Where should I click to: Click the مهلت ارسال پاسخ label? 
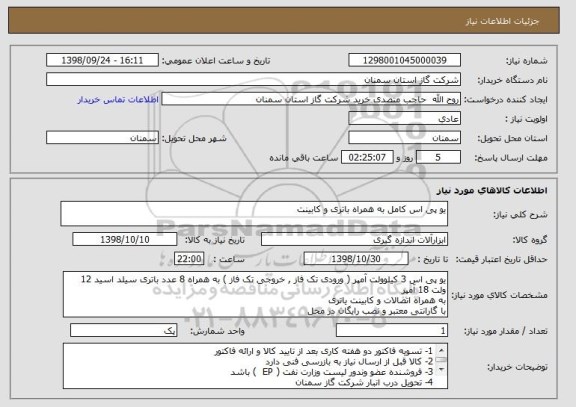[511, 158]
